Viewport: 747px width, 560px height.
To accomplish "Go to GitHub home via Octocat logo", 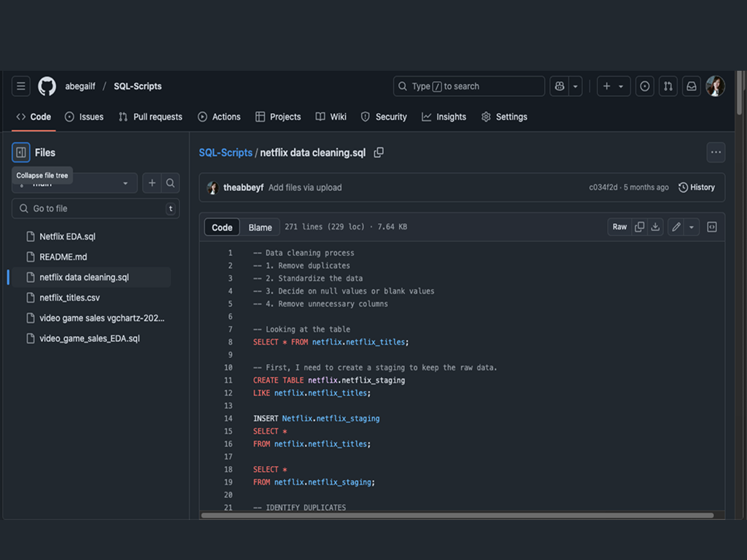I will (x=47, y=86).
